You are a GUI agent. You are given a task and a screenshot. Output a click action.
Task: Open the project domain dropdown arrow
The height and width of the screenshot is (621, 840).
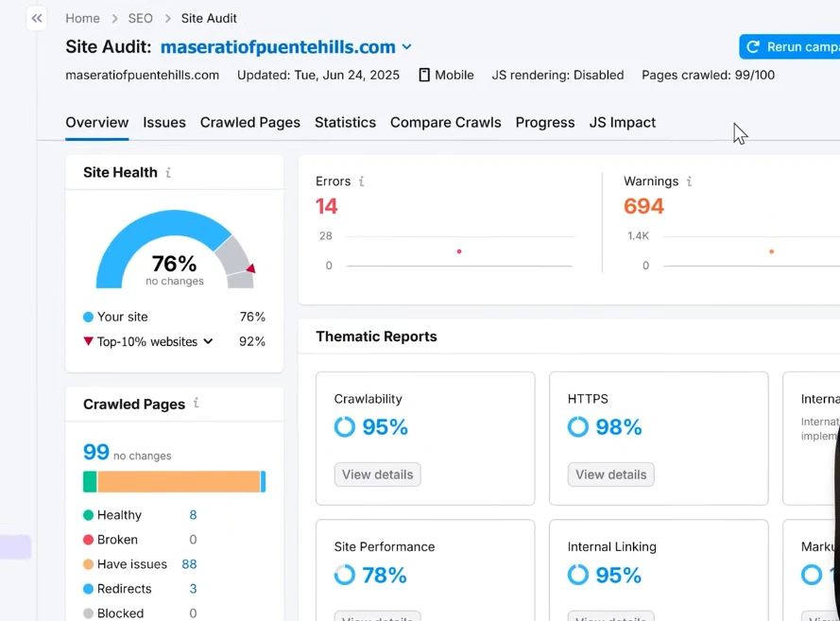[406, 47]
